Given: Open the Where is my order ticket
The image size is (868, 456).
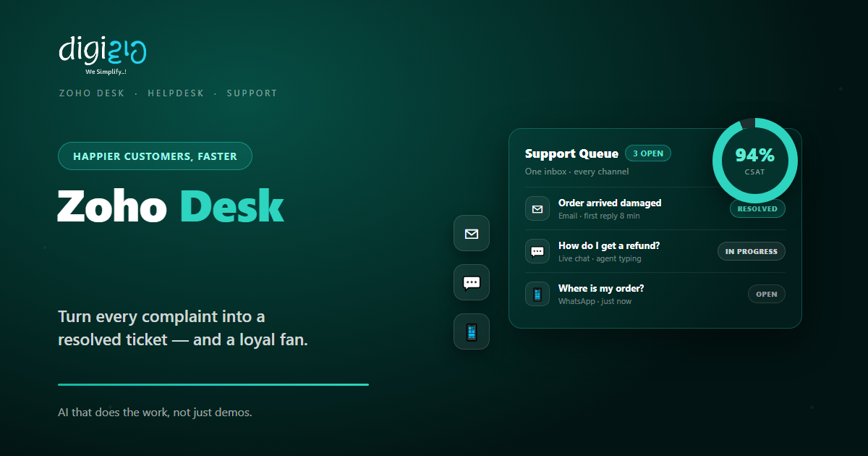Looking at the screenshot, I should tap(655, 294).
